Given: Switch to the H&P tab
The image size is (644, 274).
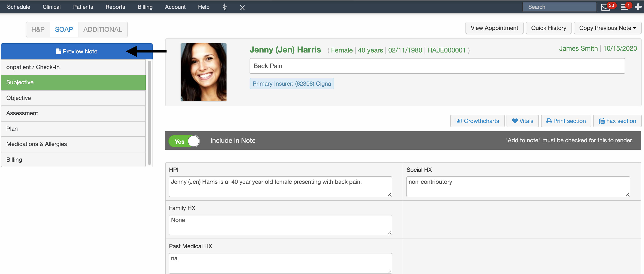Looking at the screenshot, I should pyautogui.click(x=38, y=29).
